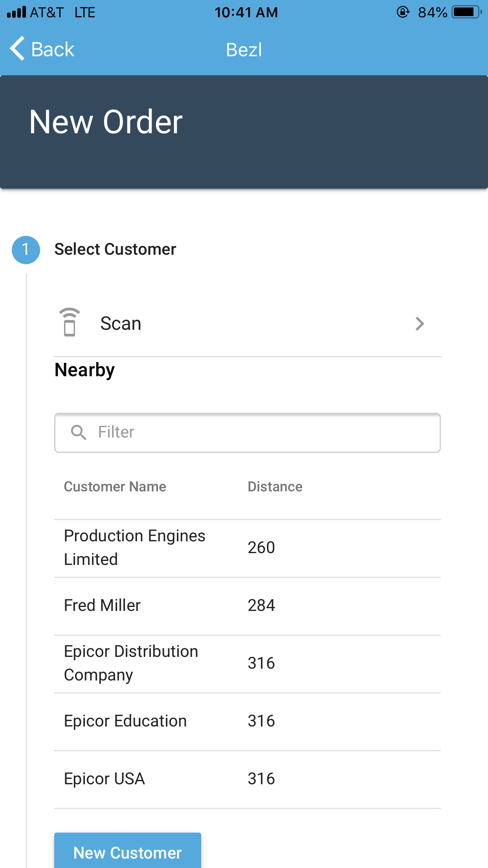Tap the step 1 circle indicator
Image resolution: width=488 pixels, height=868 pixels.
click(x=26, y=250)
